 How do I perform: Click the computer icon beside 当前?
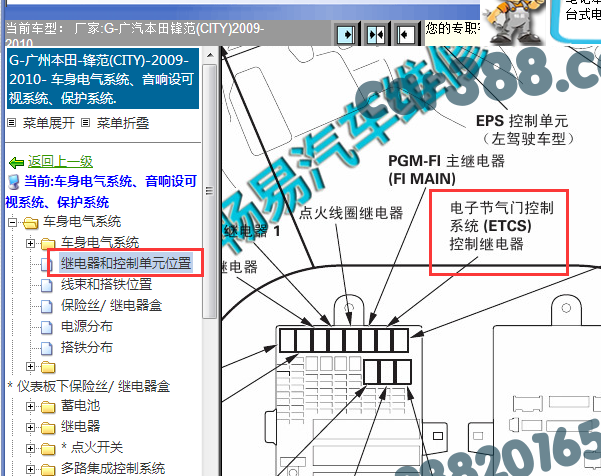pos(14,182)
